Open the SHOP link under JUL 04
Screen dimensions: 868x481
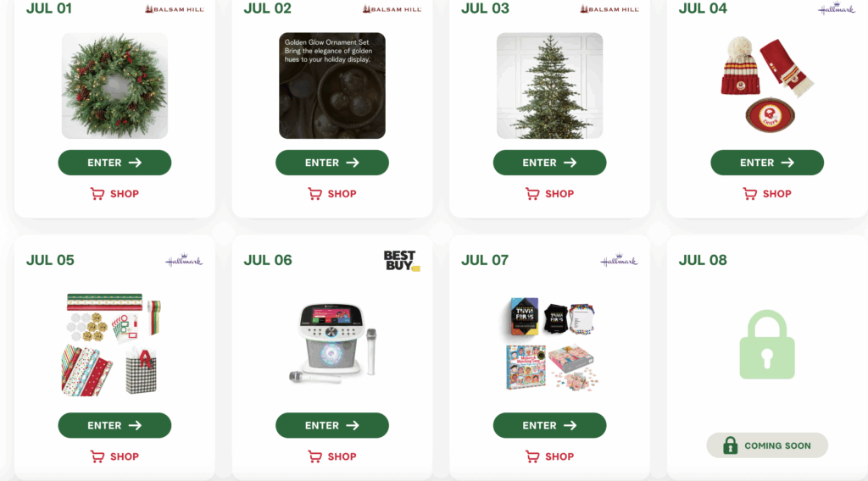[x=767, y=194]
